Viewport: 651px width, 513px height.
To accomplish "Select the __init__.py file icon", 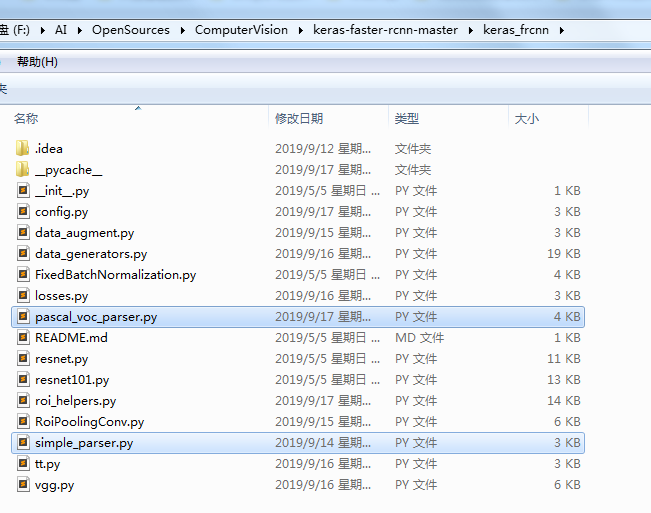I will click(23, 191).
